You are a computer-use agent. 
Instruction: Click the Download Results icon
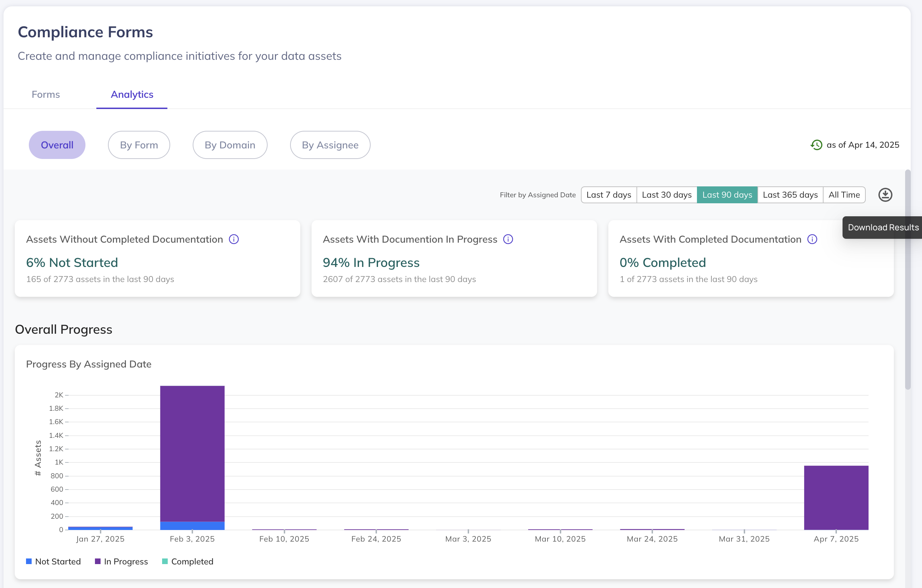tap(885, 195)
